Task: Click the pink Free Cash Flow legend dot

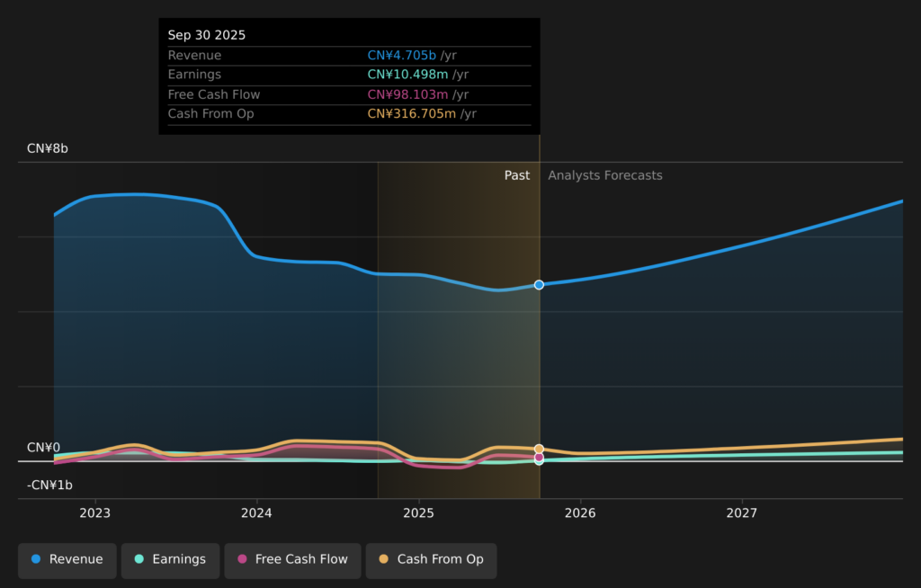Action: 243,559
